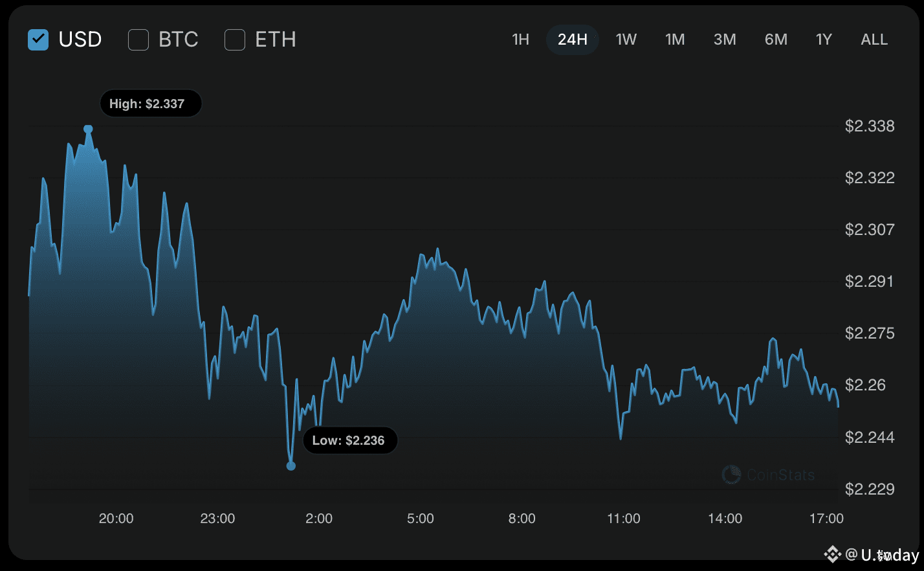Click the Low: $2.236 price badge
This screenshot has width=924, height=571.
click(350, 440)
